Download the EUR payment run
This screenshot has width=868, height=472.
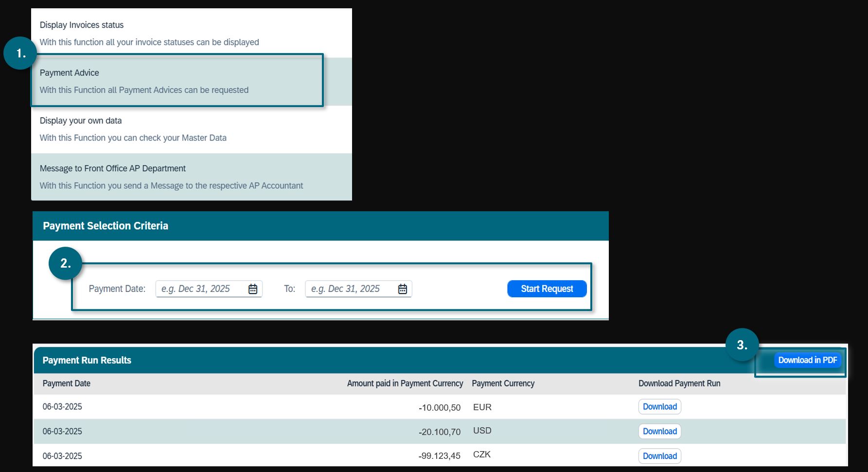[659, 407]
